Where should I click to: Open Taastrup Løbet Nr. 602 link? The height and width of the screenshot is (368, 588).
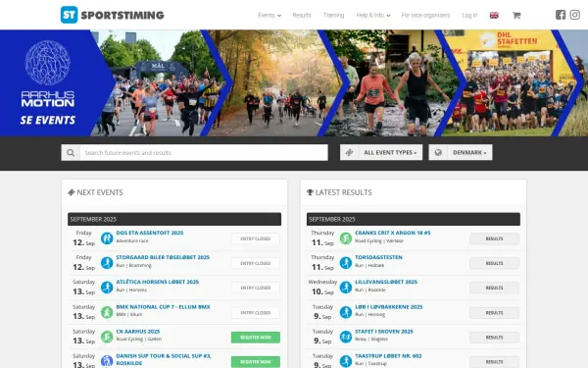[x=388, y=355]
